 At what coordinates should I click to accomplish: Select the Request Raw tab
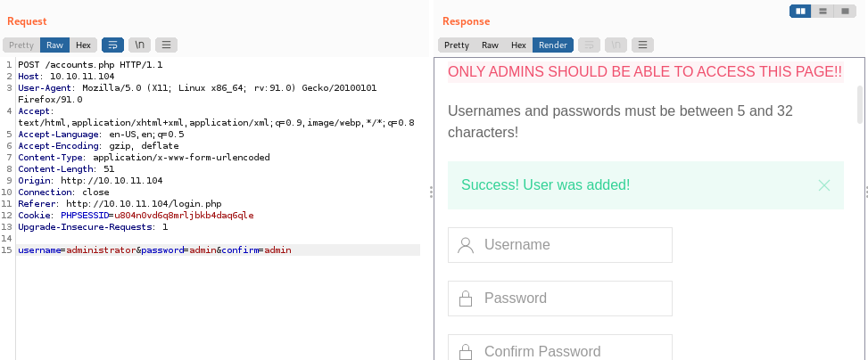pos(54,45)
